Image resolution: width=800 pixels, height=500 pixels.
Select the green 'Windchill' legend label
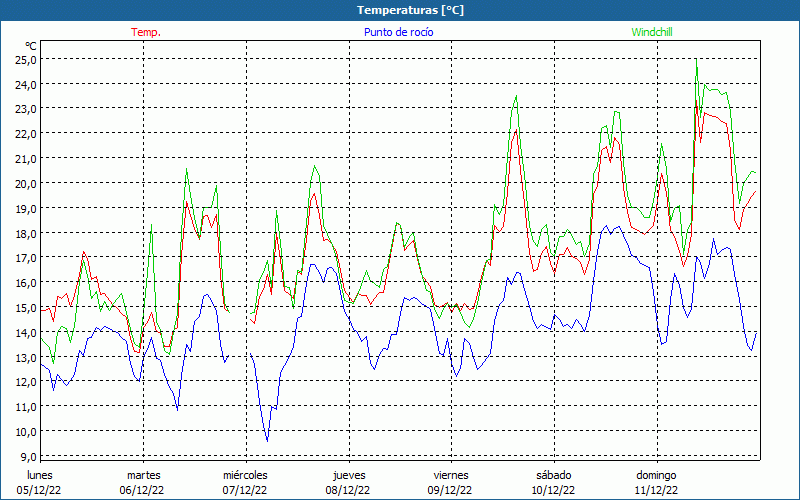pyautogui.click(x=652, y=32)
